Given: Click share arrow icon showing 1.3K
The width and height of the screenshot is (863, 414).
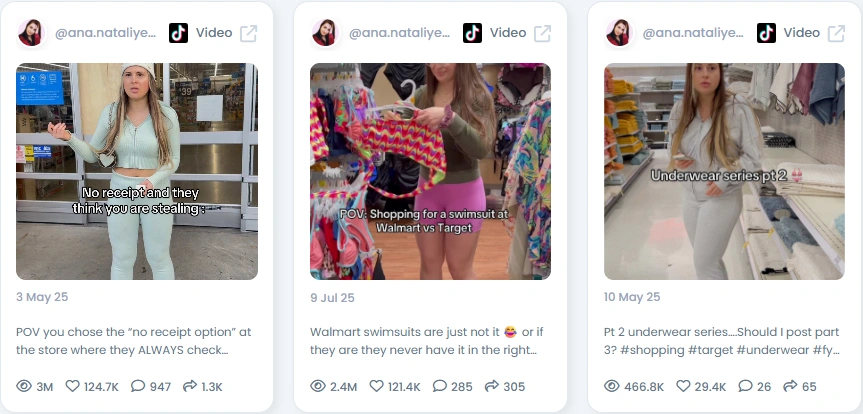Looking at the screenshot, I should pos(189,386).
